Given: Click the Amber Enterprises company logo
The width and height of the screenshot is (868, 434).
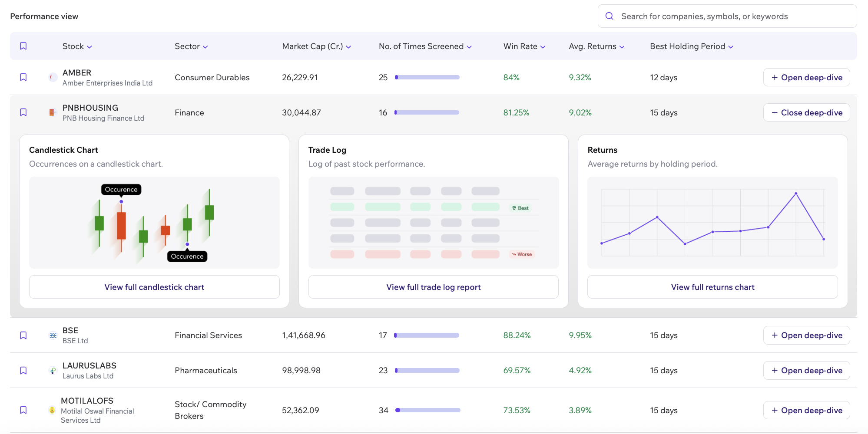Looking at the screenshot, I should [53, 78].
